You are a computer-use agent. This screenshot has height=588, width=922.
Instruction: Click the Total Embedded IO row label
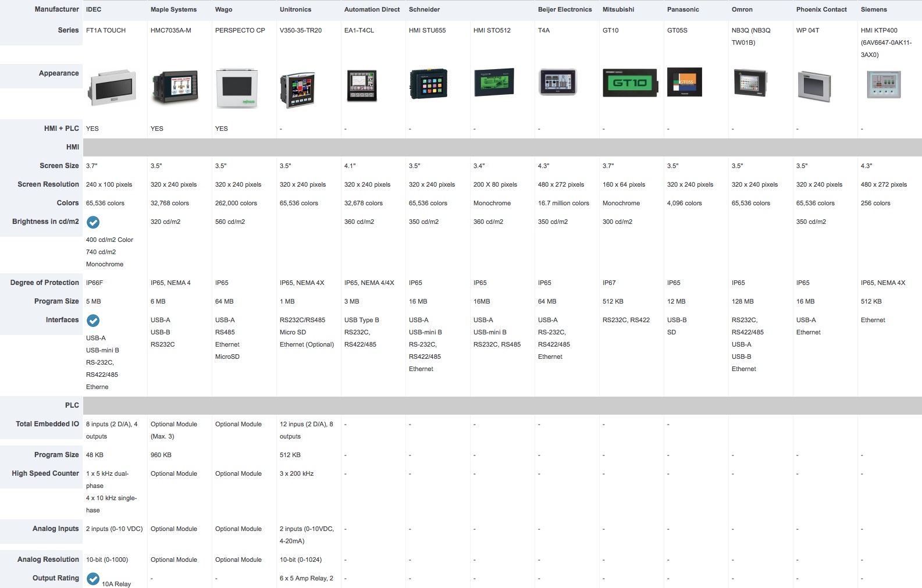tap(48, 424)
